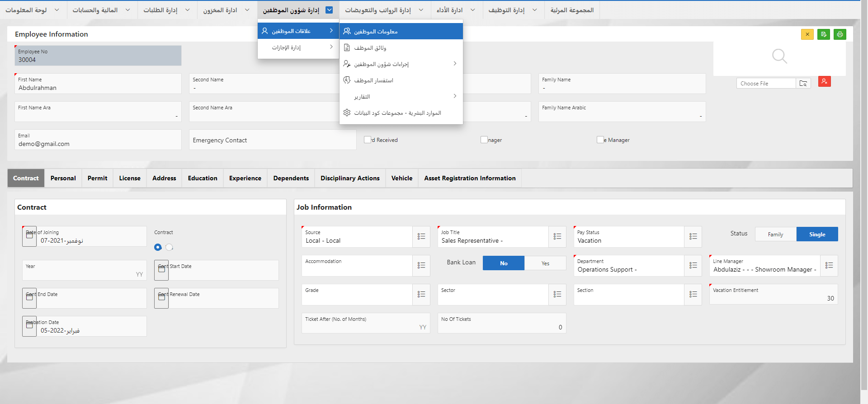Screen dimensions: 868x404
Task: Click the yellow X cancel button
Action: [x=807, y=34]
